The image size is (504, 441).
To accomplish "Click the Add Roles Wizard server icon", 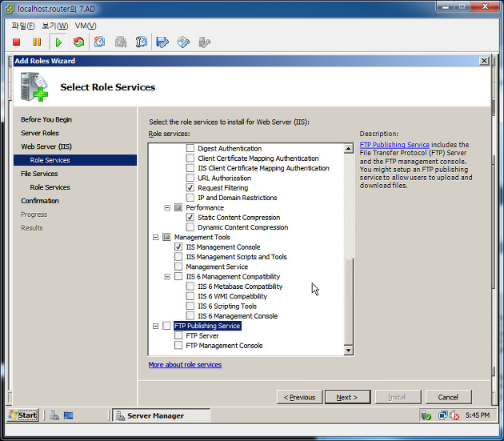I will pyautogui.click(x=34, y=87).
